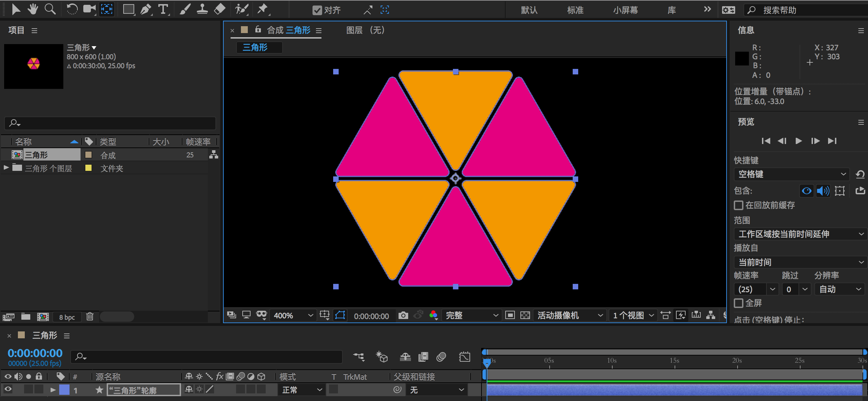Select the Puppet Pin tool
This screenshot has width=868, height=401.
coord(263,9)
